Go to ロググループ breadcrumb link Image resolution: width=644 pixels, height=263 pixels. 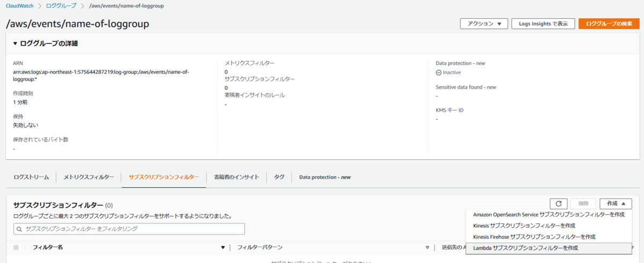pos(61,6)
